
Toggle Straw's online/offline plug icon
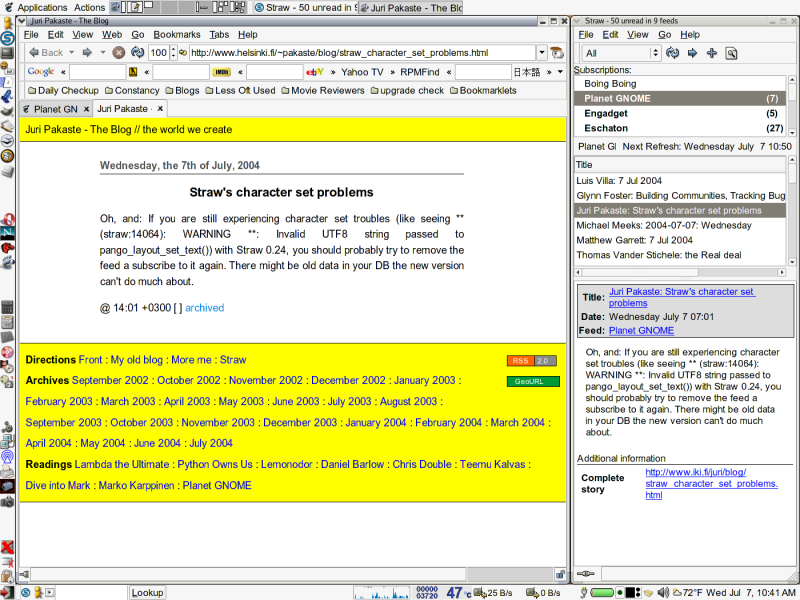[x=585, y=574]
